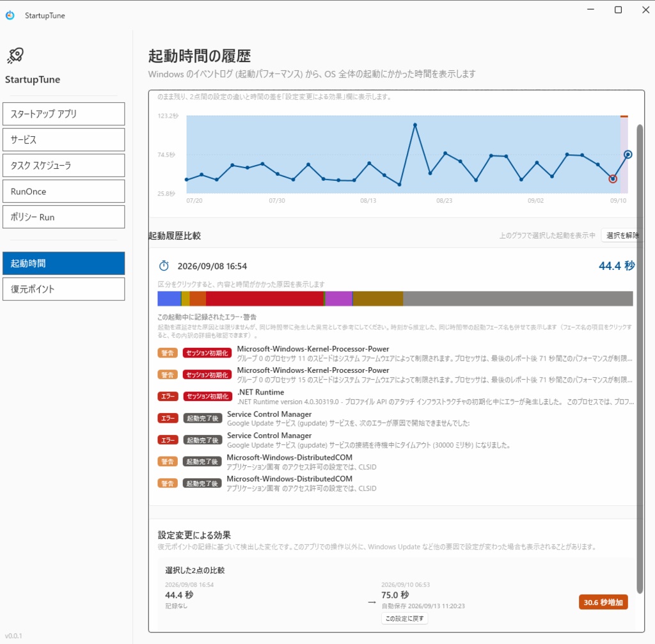The image size is (655, 644).
Task: Click the 44.4 秒 boot time value in header
Action: [x=617, y=265]
